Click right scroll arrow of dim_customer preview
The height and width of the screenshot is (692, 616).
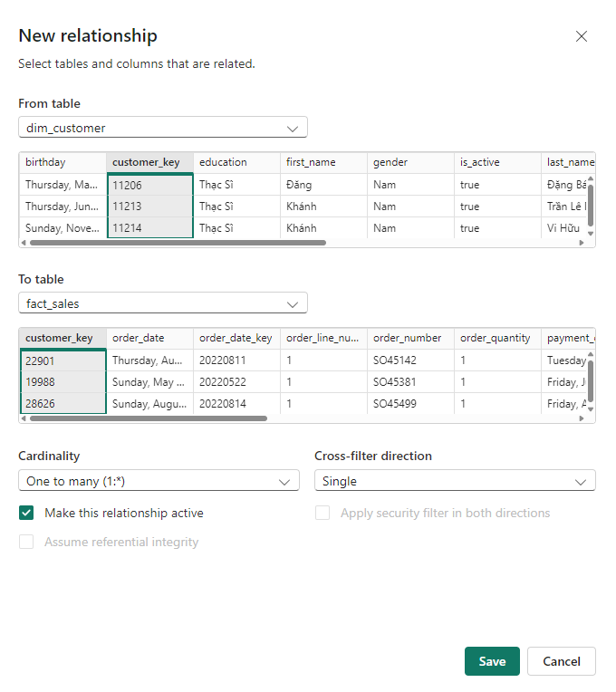582,243
